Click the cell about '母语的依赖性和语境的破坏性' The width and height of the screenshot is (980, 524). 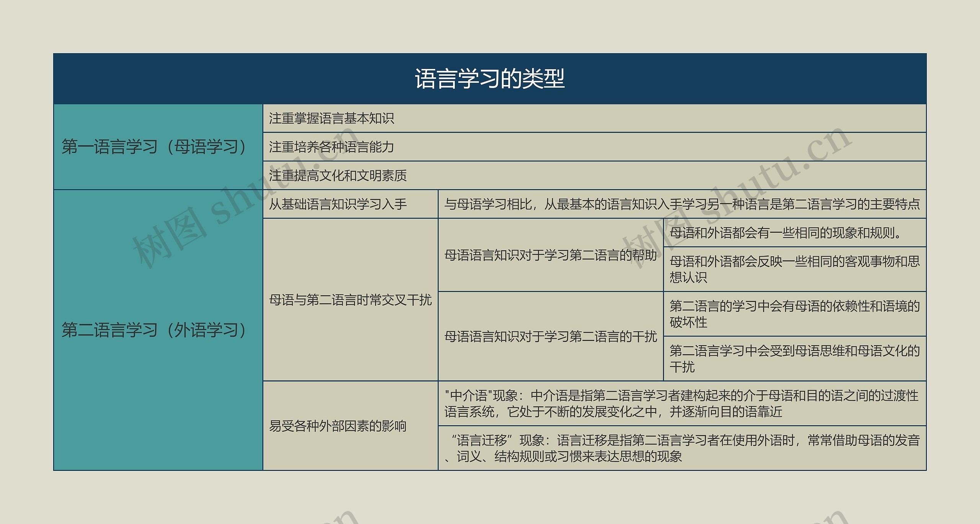[x=795, y=314]
